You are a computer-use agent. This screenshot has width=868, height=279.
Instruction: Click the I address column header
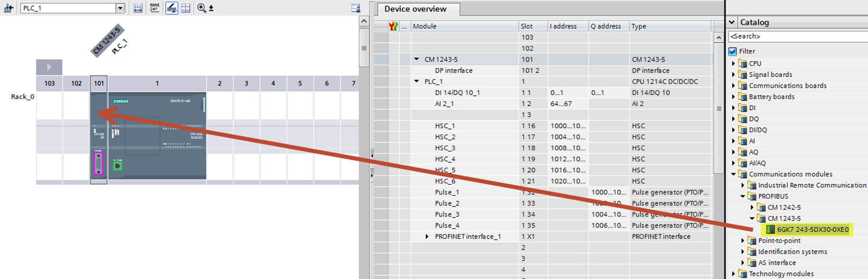click(568, 26)
